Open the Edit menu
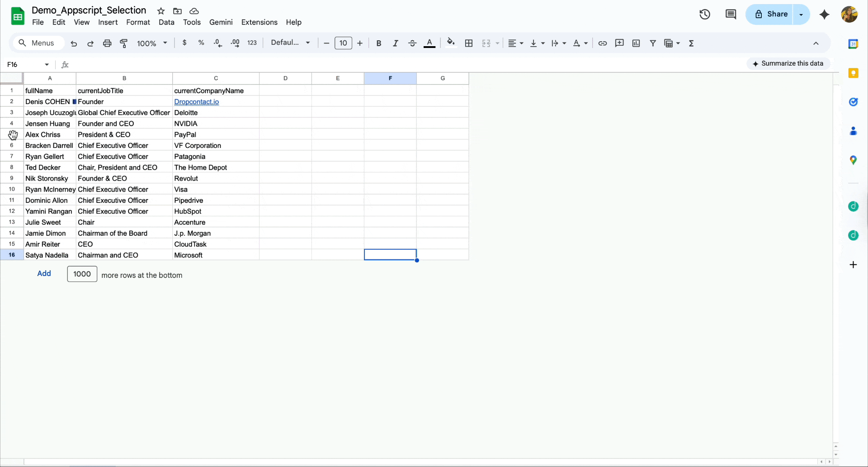868x467 pixels. 59,22
